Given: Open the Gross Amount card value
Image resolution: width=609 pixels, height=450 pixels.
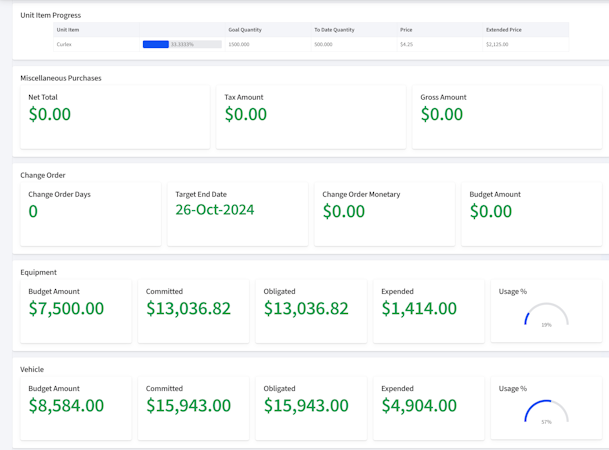Looking at the screenshot, I should pyautogui.click(x=442, y=114).
